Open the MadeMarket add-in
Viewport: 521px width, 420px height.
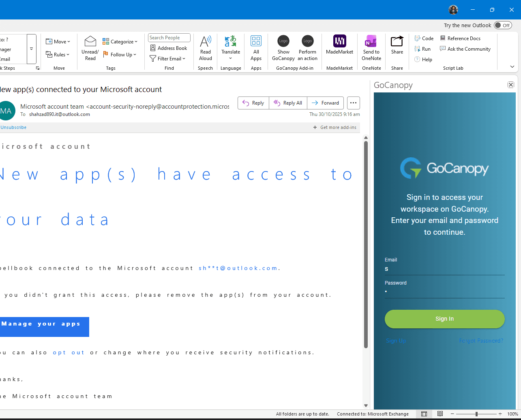pyautogui.click(x=340, y=45)
